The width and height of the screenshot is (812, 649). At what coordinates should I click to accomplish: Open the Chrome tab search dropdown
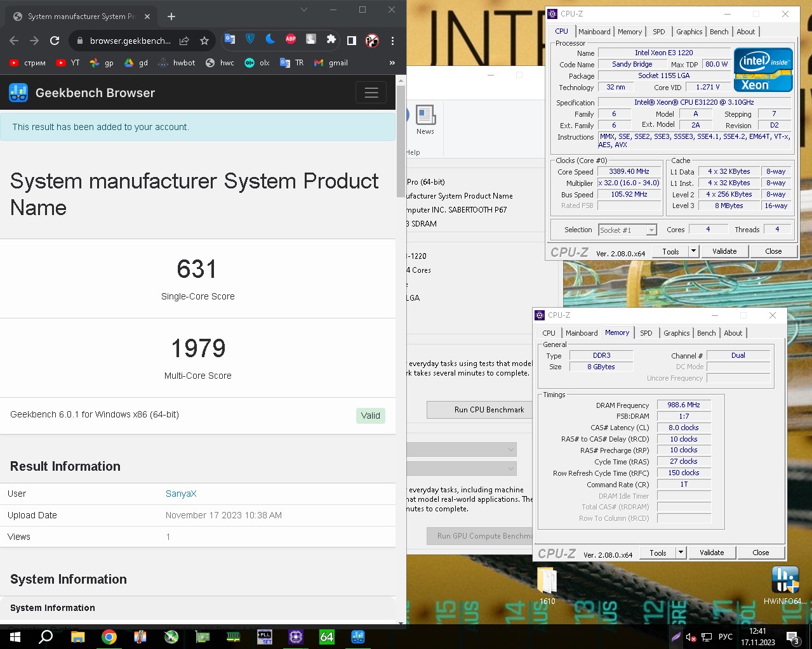click(x=304, y=10)
